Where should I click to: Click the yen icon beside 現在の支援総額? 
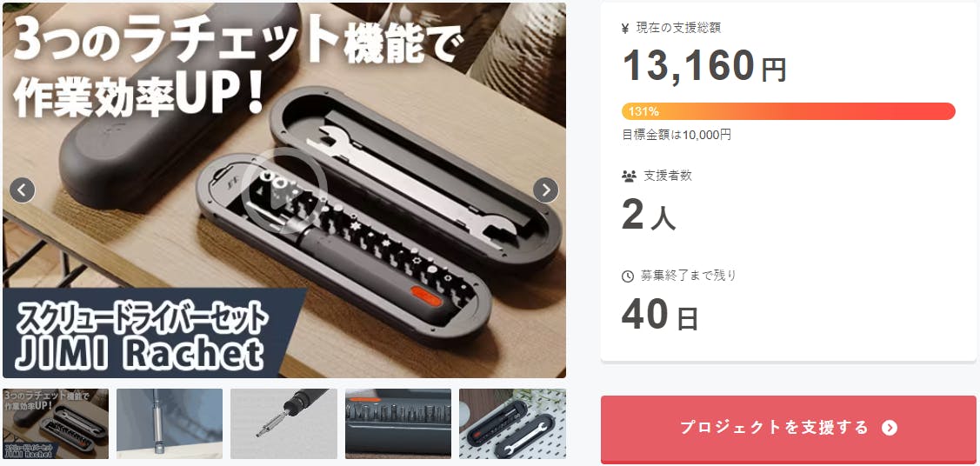[626, 28]
